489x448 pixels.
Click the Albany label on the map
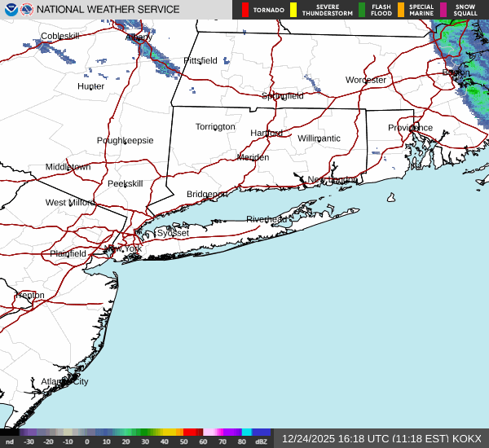139,37
